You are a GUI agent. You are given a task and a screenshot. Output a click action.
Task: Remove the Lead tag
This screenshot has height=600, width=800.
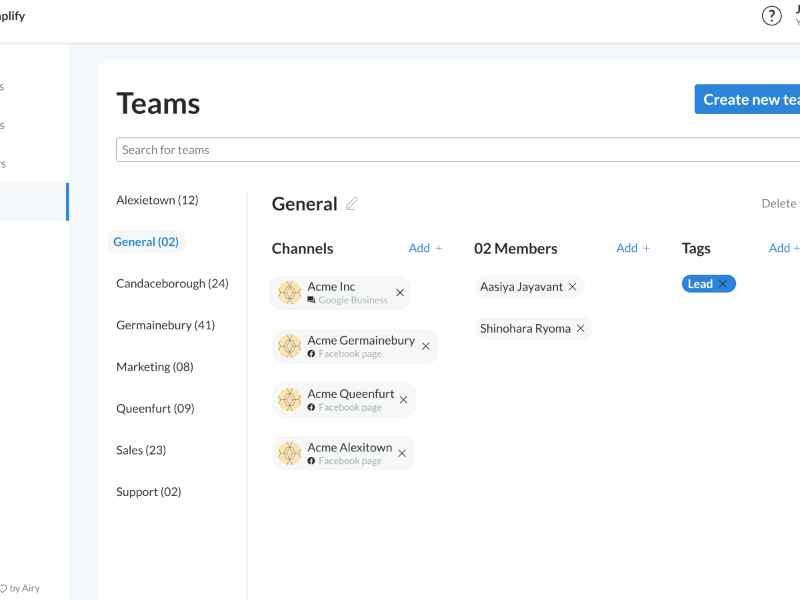click(x=723, y=284)
